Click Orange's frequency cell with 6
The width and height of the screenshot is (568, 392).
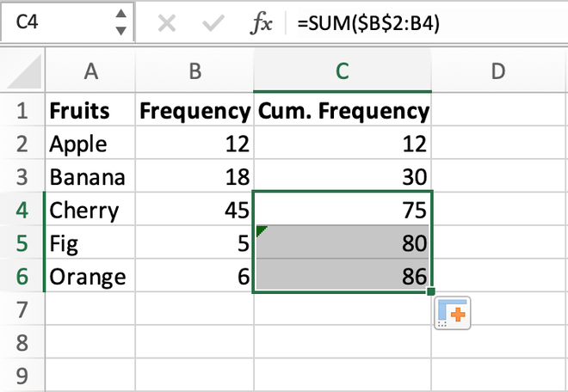click(194, 276)
